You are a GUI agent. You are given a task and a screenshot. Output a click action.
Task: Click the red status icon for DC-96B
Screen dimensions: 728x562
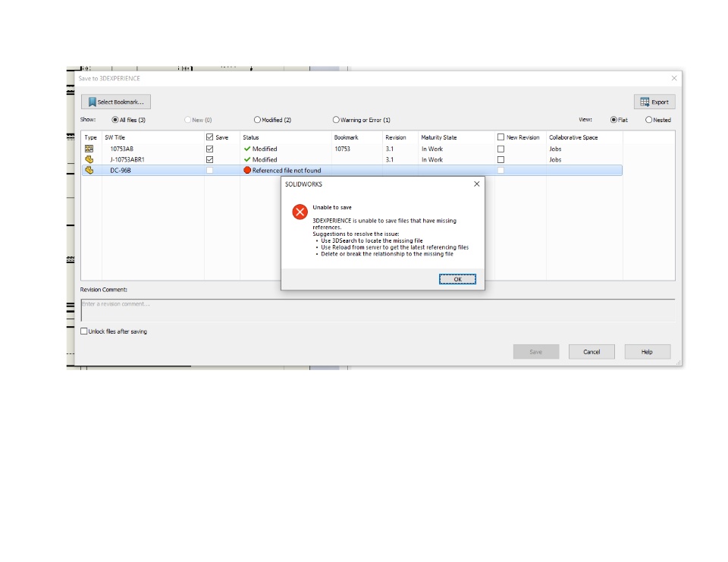coord(247,171)
